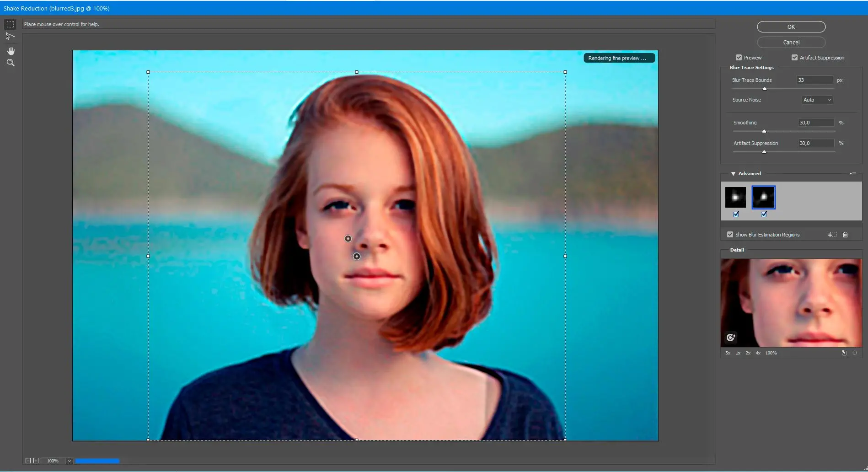Click the Smoothing percentage field

click(x=816, y=123)
